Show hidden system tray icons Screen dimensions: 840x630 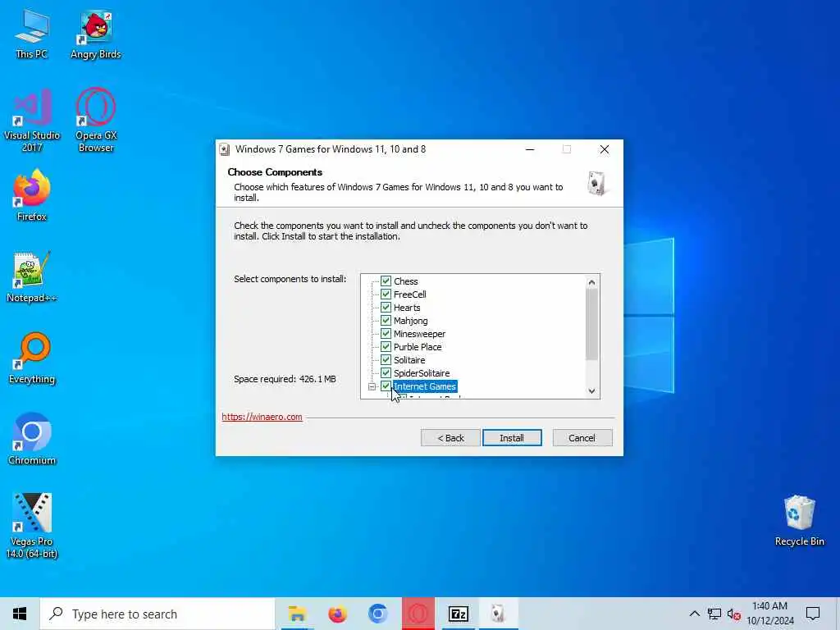click(x=694, y=614)
